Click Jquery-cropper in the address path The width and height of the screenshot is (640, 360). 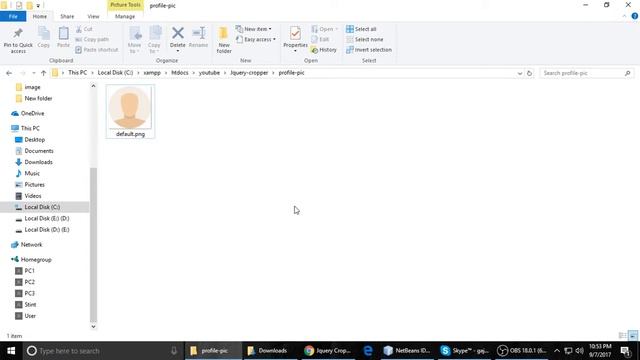(249, 73)
